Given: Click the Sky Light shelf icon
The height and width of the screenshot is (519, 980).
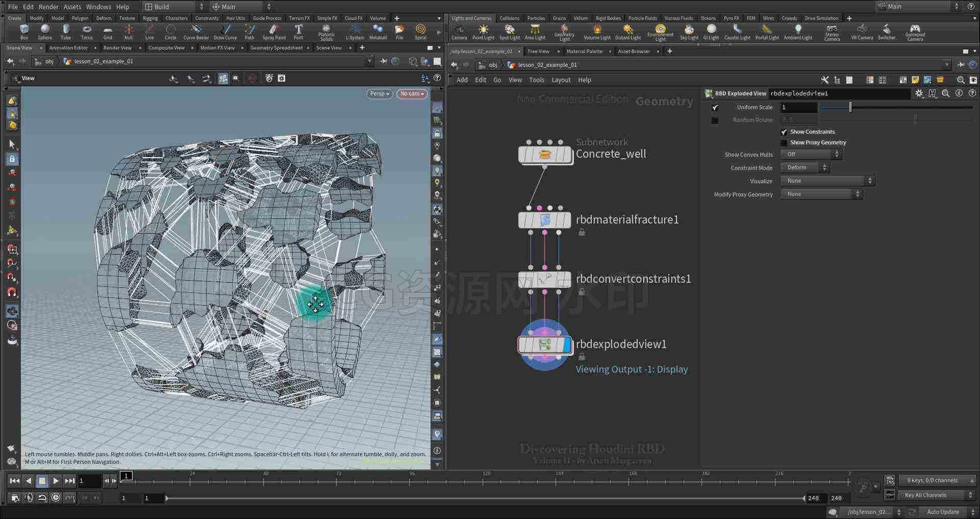Looking at the screenshot, I should pos(689,32).
